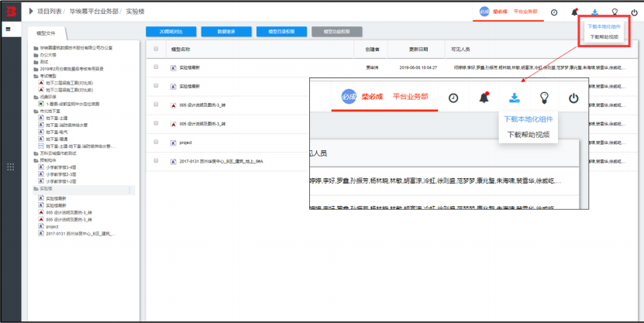Select 2017-0131 苏州华贸中心 item in tree
This screenshot has height=323, width=644.
[81, 233]
